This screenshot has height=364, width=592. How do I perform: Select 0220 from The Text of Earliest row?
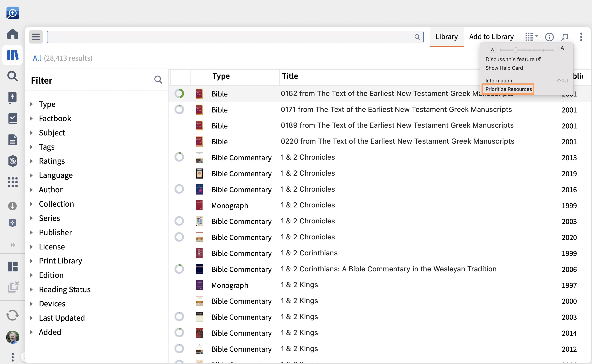[x=380, y=141]
